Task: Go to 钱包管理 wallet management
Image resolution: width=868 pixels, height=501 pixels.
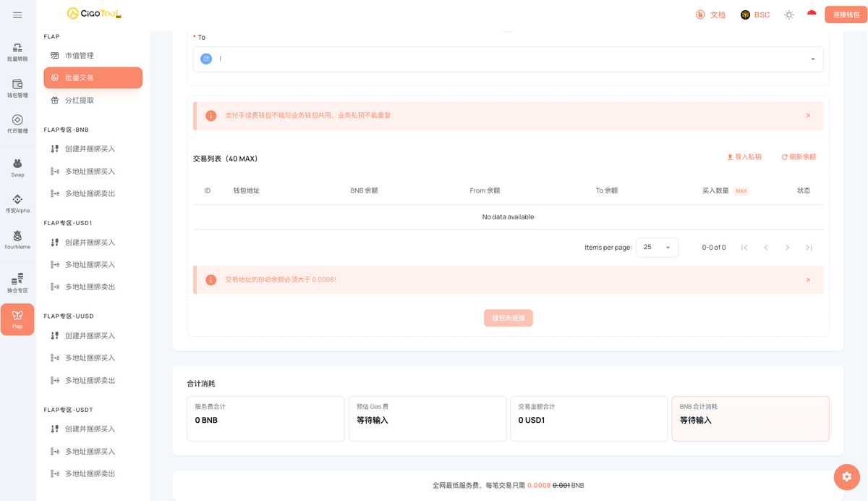Action: [x=17, y=88]
